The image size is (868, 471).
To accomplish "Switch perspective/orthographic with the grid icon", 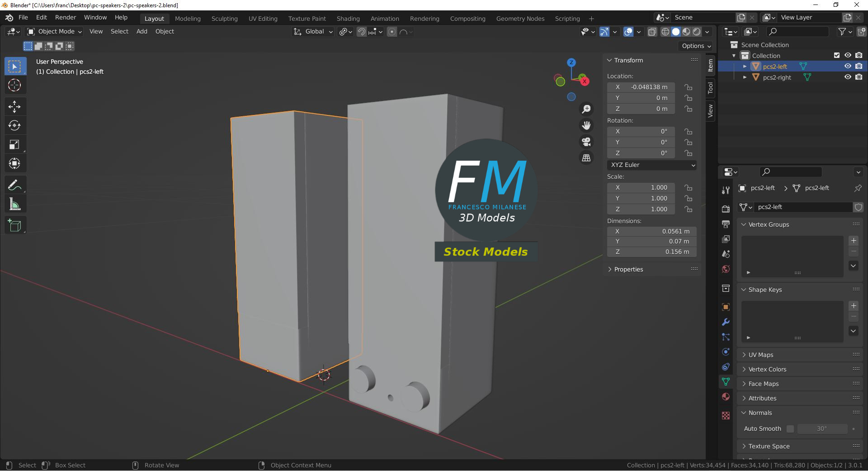I will [586, 158].
